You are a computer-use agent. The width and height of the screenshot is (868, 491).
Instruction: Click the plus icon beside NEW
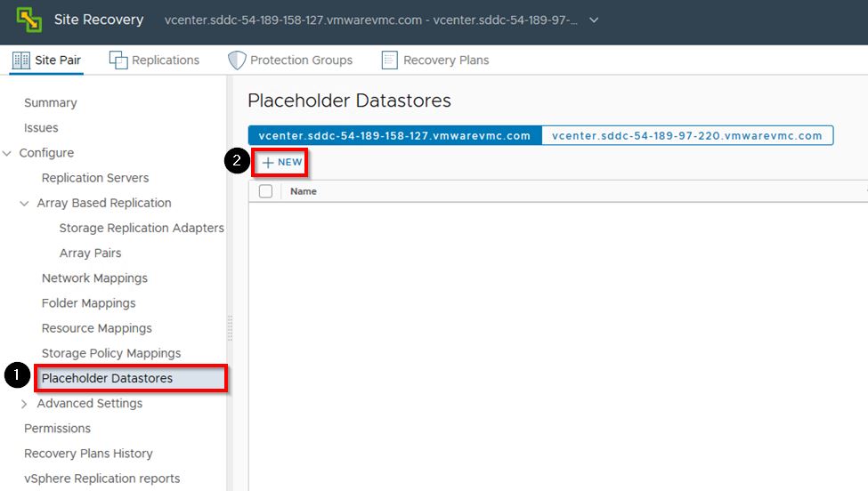point(268,163)
